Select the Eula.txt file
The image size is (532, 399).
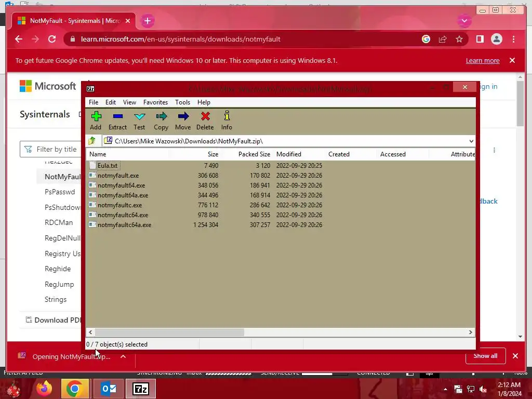[107, 166]
